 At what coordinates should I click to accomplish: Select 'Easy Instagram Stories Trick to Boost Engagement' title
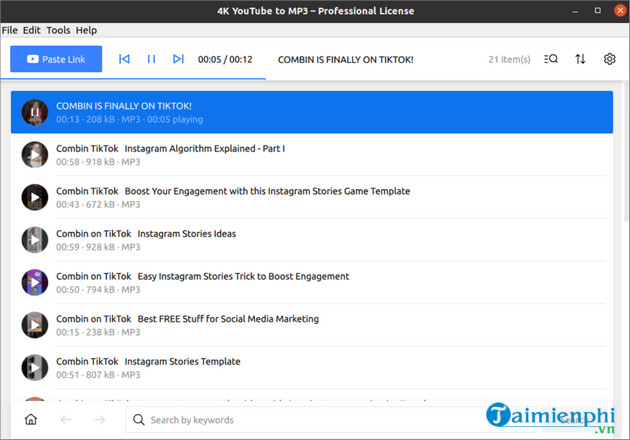pos(243,276)
